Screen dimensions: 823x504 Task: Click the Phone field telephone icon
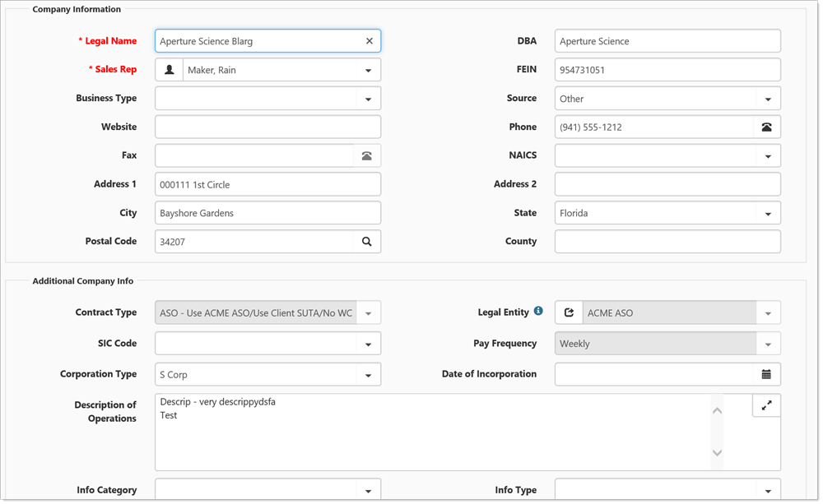pos(766,127)
